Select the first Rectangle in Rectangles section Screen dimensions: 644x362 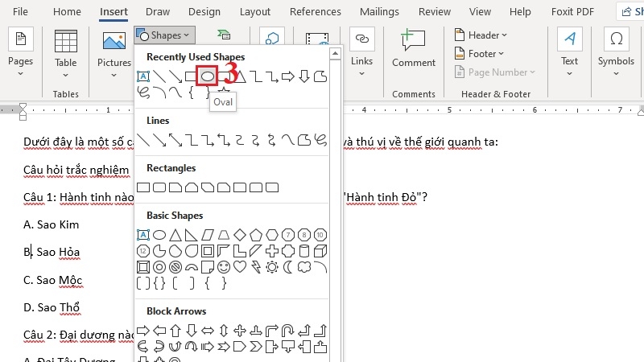pyautogui.click(x=143, y=187)
